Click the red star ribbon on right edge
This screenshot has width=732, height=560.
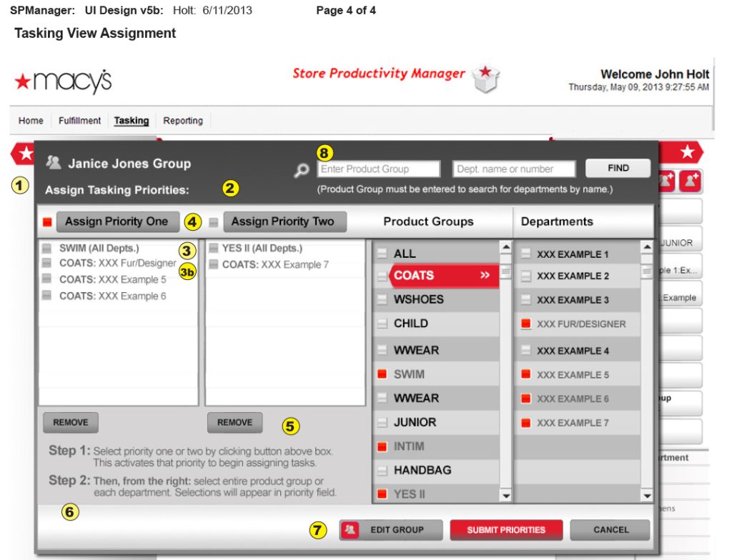pyautogui.click(x=687, y=152)
